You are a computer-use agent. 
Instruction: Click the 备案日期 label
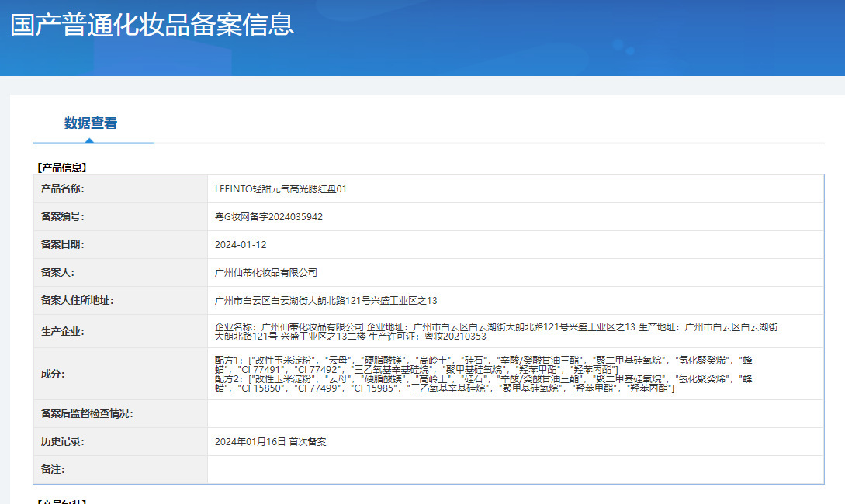(x=63, y=244)
